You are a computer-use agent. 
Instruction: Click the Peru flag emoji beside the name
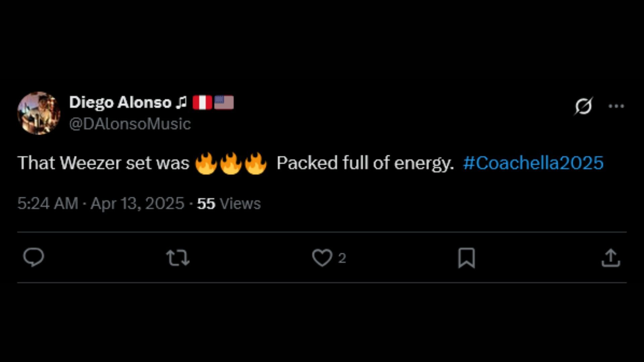202,103
